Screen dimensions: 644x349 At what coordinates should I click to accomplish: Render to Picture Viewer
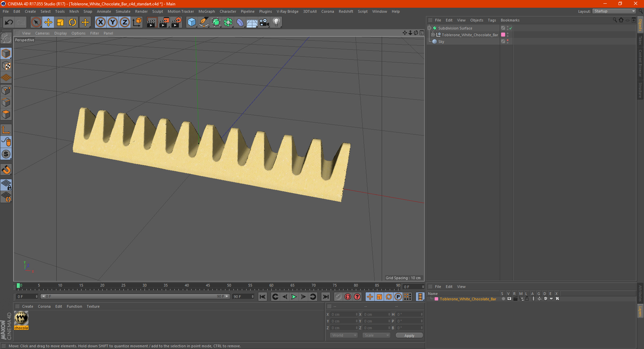[x=164, y=22]
